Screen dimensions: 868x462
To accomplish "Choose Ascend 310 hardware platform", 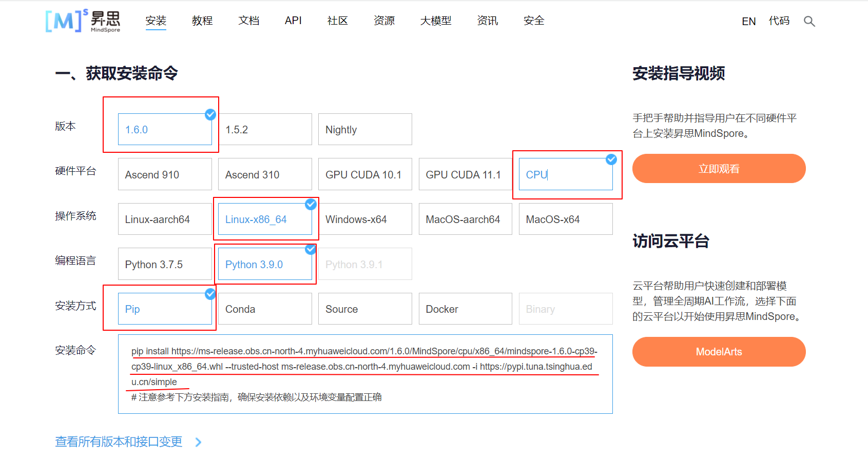I will click(265, 174).
